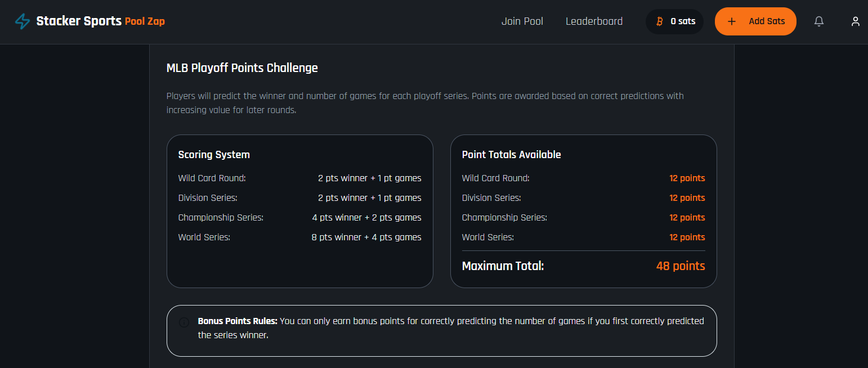Click the Stacker Sports title text
Screen dimensions: 868x368
(79, 21)
